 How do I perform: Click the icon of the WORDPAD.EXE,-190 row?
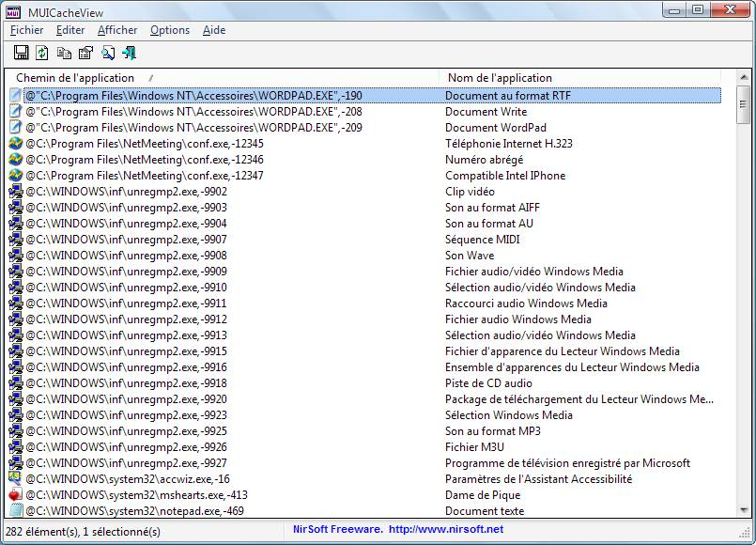pyautogui.click(x=15, y=96)
